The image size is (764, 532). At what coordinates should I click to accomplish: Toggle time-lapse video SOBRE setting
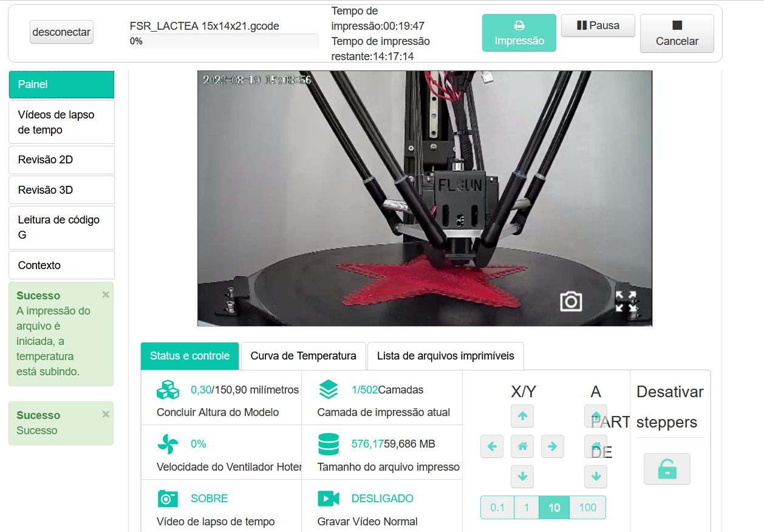click(x=209, y=499)
